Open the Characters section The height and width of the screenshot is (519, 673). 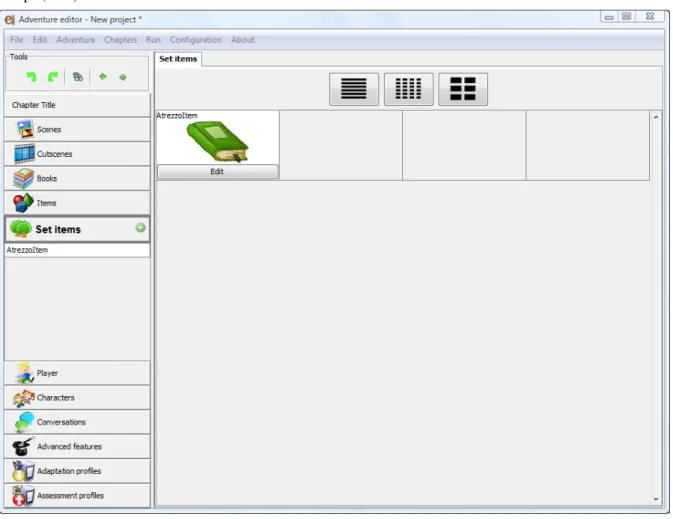pos(77,398)
